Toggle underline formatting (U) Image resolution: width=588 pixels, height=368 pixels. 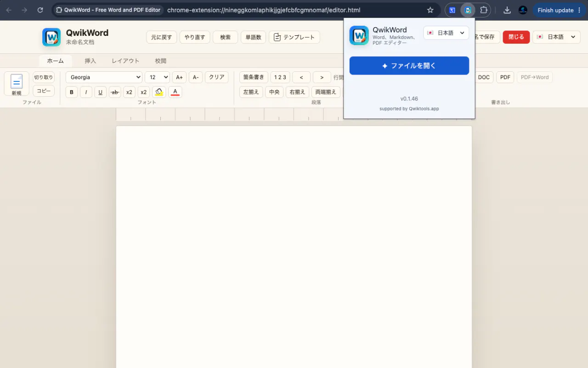click(100, 92)
